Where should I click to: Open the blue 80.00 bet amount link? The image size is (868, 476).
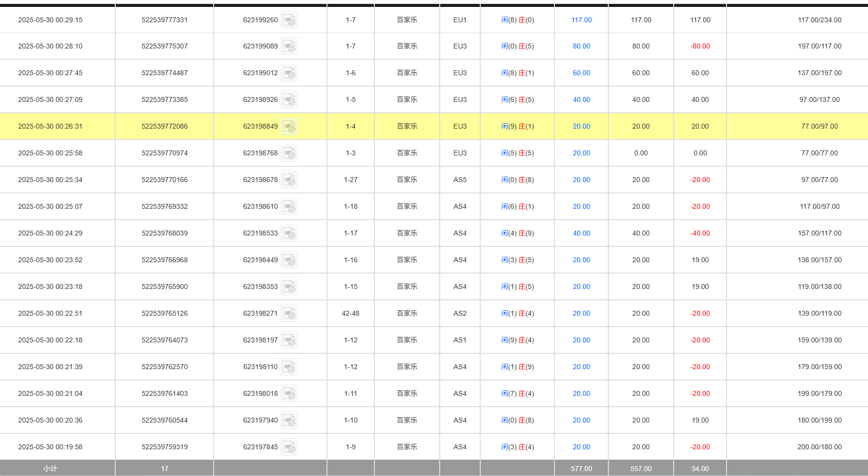(x=581, y=47)
